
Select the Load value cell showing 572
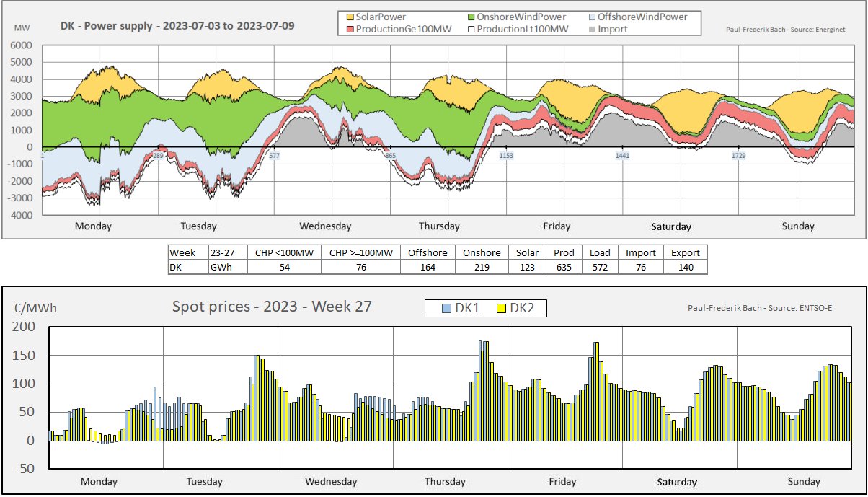click(599, 267)
